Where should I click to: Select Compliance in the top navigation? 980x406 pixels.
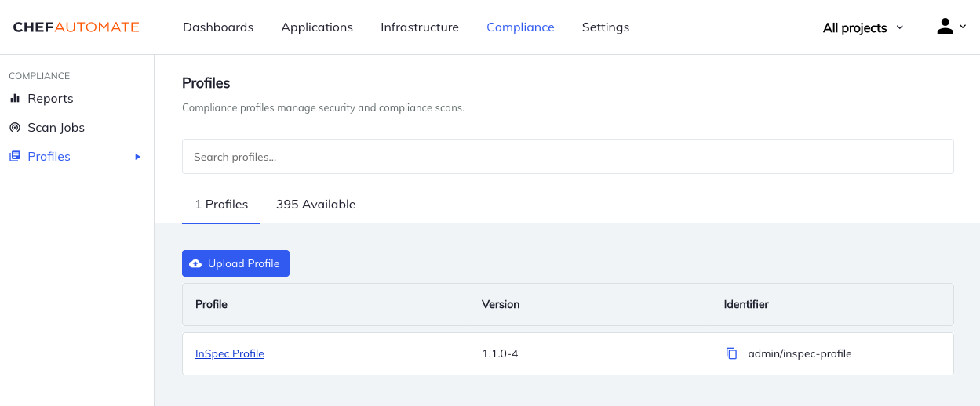[x=520, y=27]
